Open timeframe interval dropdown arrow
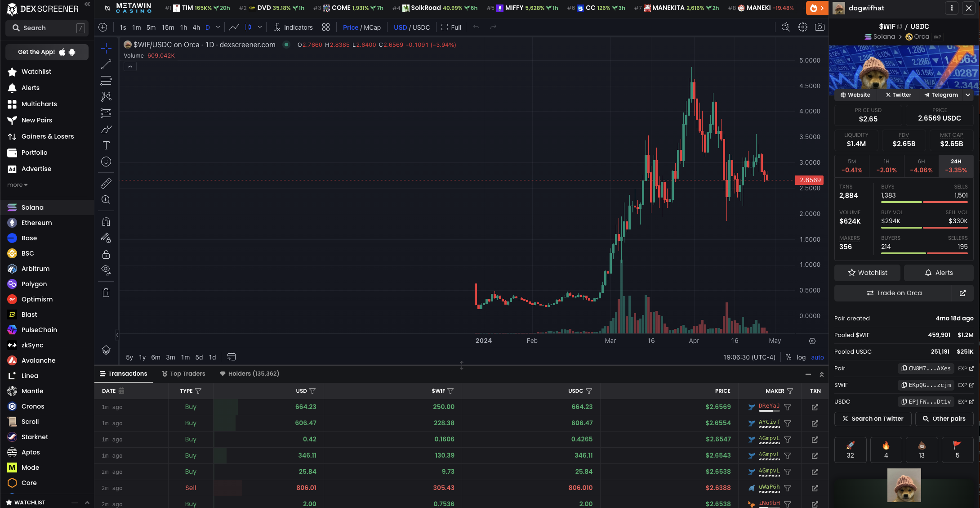980x508 pixels. [x=218, y=27]
